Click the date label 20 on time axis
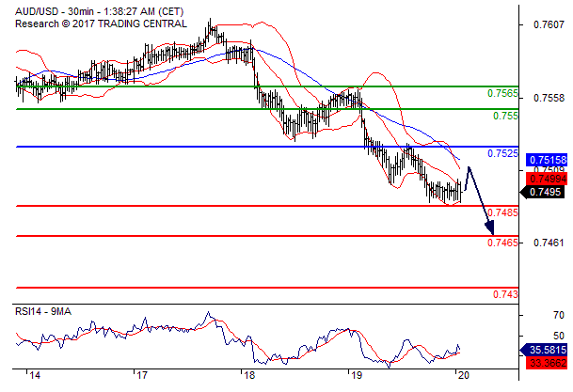The height and width of the screenshot is (392, 573). point(463,376)
